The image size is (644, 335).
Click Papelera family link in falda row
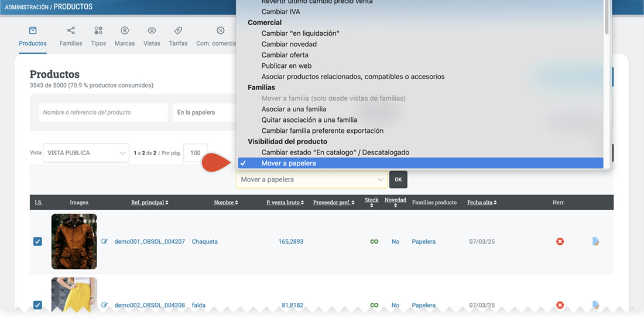[423, 305]
